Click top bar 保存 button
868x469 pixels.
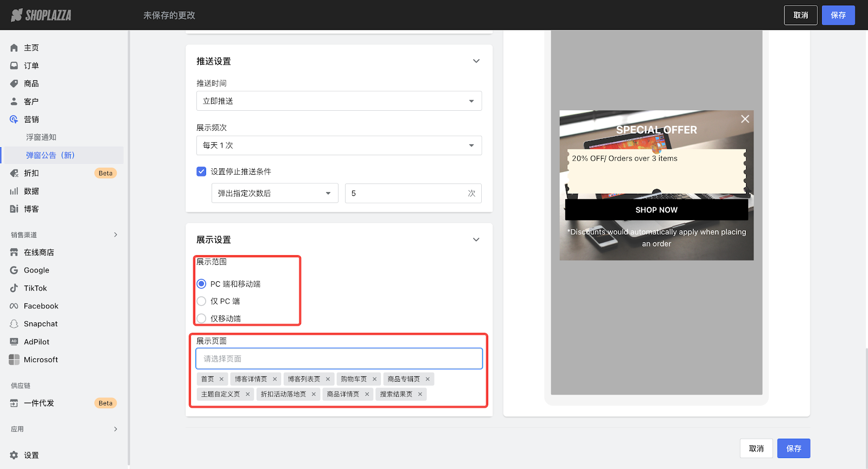[838, 15]
